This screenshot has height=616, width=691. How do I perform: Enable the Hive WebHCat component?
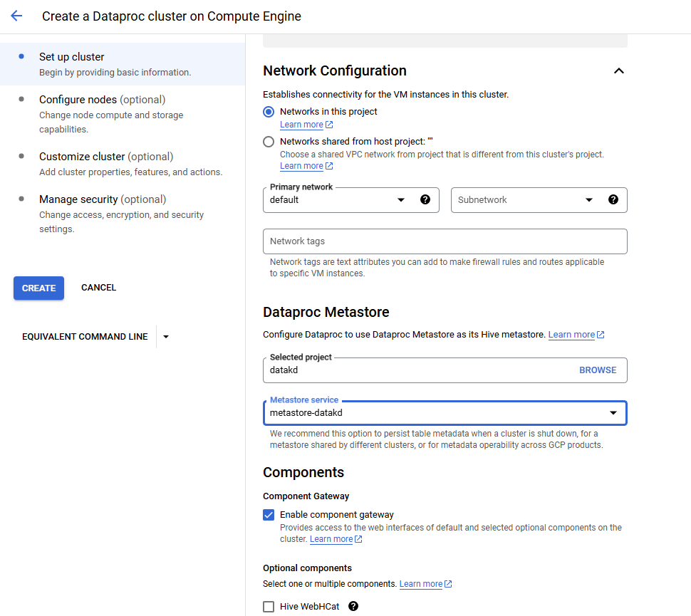point(269,606)
